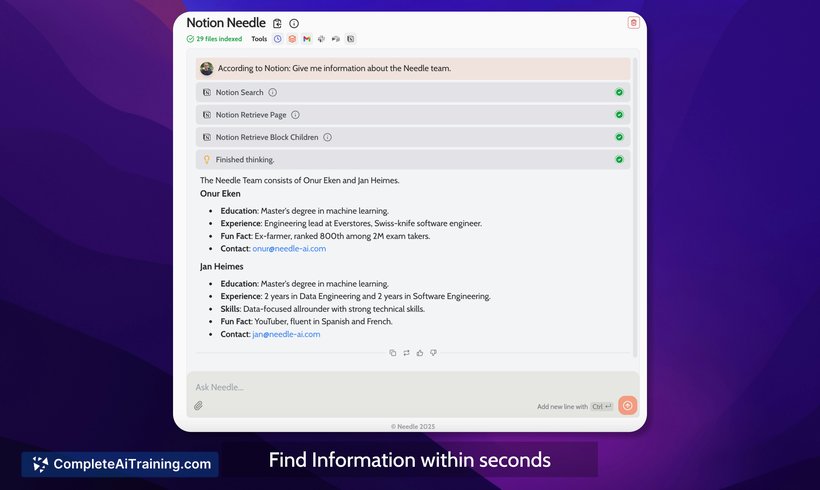820x490 pixels.
Task: Expand the Notion Retrieve Block Children step
Action: click(413, 138)
